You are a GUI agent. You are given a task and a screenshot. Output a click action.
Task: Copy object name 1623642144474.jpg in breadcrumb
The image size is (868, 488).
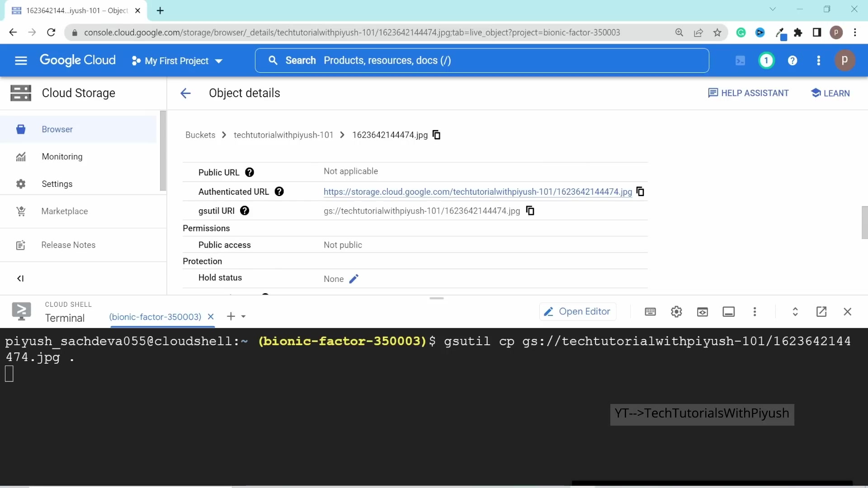(436, 135)
